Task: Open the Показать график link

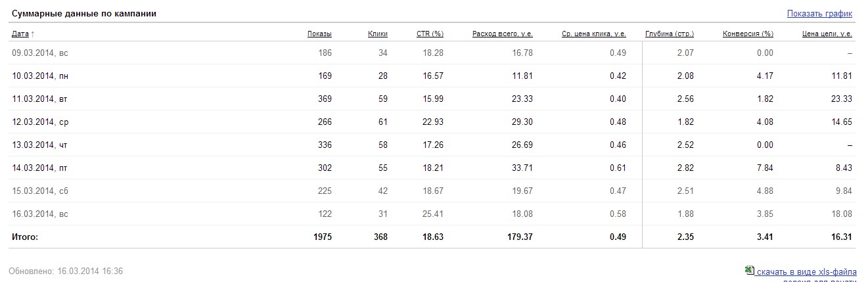Action: coord(819,13)
